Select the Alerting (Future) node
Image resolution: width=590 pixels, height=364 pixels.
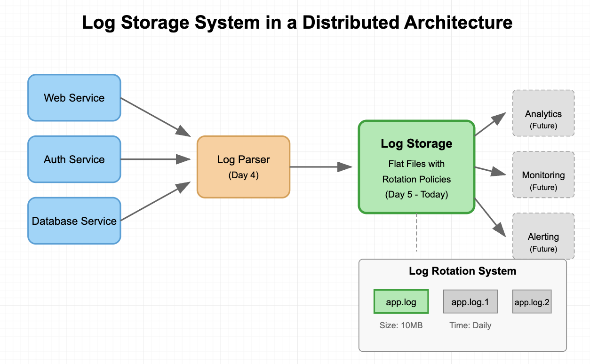tap(543, 236)
